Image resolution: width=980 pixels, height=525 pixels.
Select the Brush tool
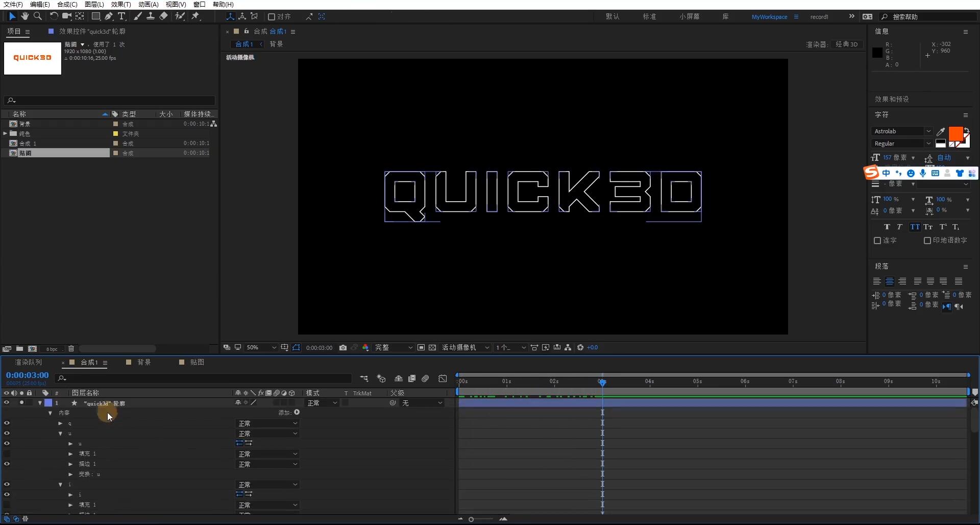pyautogui.click(x=138, y=16)
